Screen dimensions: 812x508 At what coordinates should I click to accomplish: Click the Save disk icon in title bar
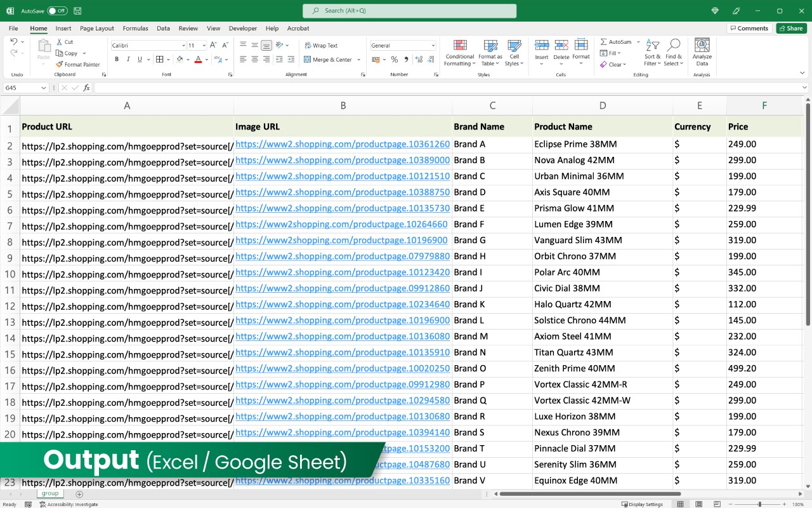[77, 11]
